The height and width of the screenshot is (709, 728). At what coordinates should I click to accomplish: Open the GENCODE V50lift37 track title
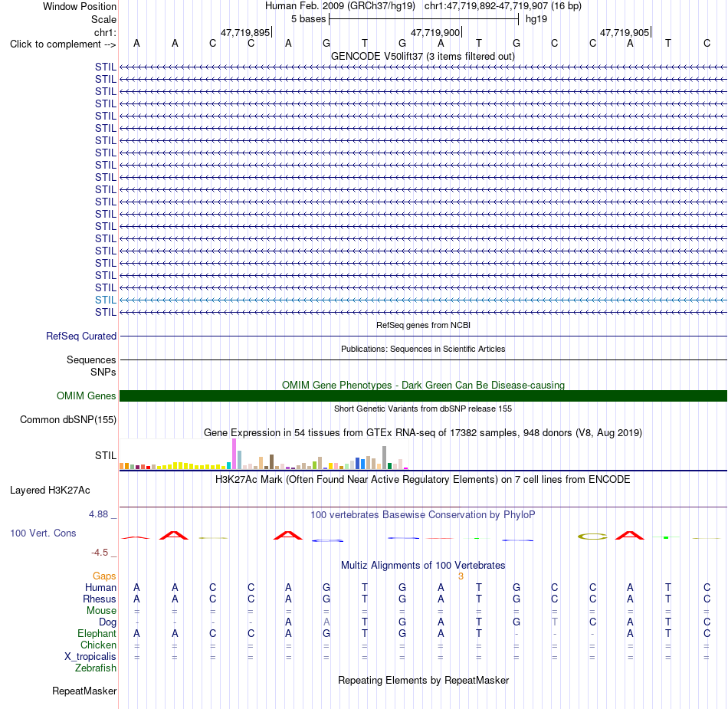pos(422,56)
